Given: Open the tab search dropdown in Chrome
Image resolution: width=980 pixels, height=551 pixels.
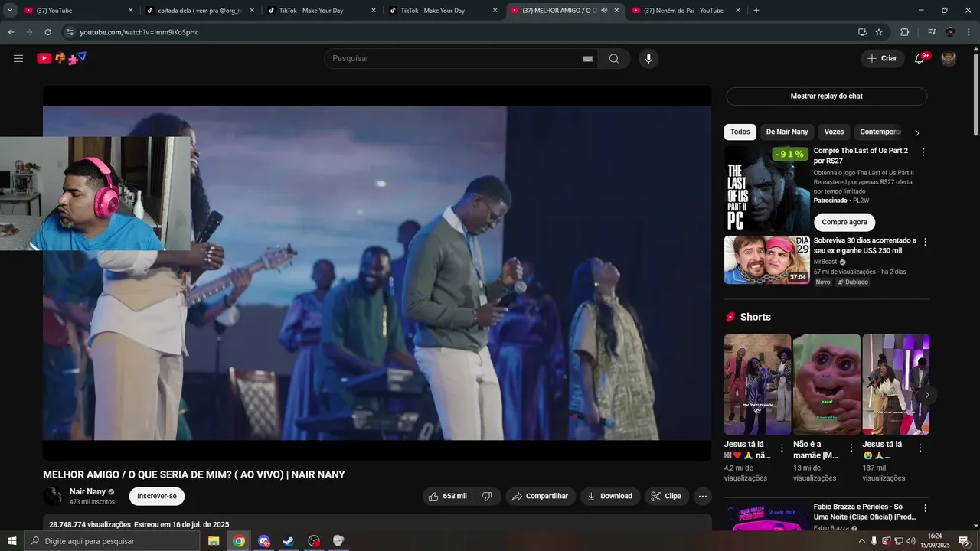Looking at the screenshot, I should coord(10,11).
